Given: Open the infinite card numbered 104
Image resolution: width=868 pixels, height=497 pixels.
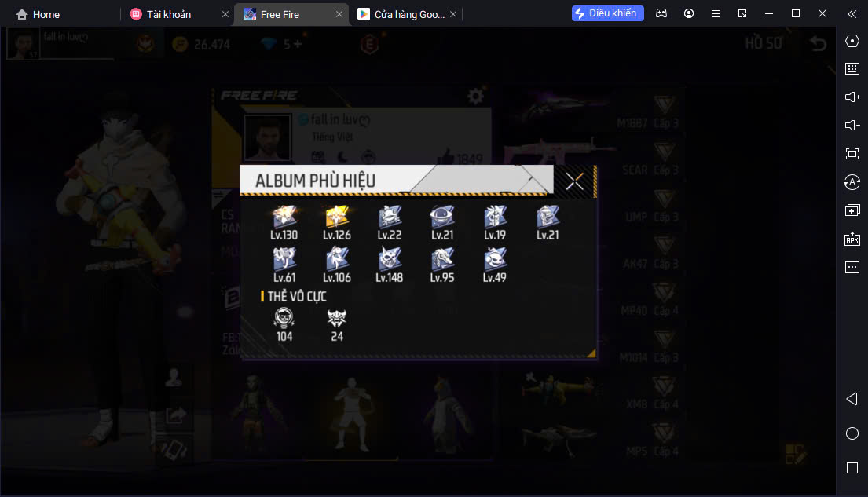Looking at the screenshot, I should tap(284, 325).
